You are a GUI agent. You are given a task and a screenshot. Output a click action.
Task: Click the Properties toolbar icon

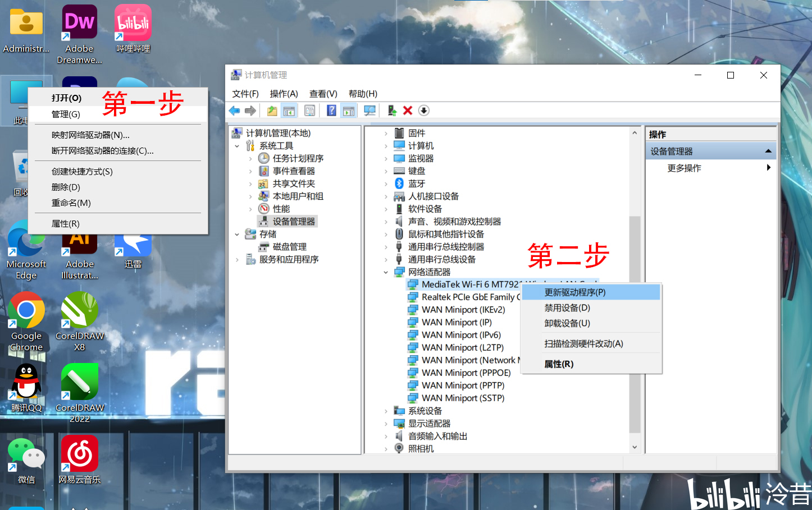(x=309, y=111)
